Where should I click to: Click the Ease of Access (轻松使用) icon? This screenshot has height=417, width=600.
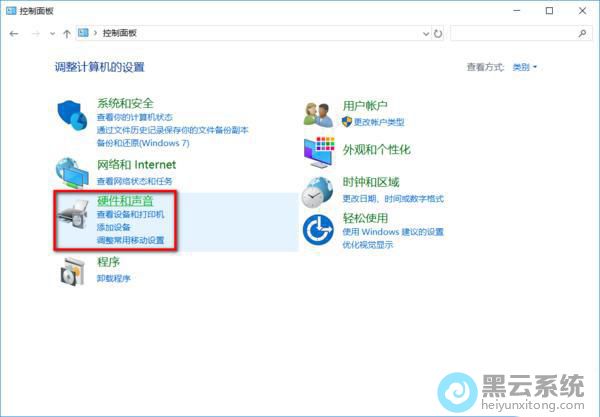tap(318, 230)
